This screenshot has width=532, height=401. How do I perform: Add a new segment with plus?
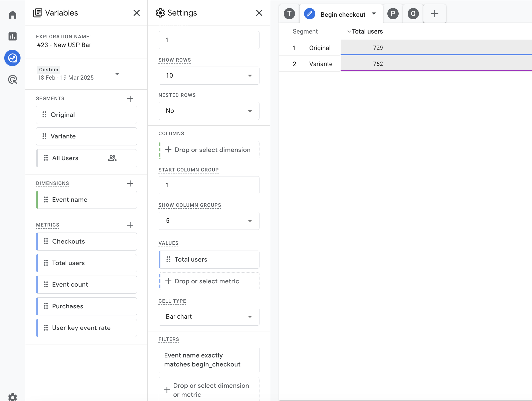click(130, 99)
